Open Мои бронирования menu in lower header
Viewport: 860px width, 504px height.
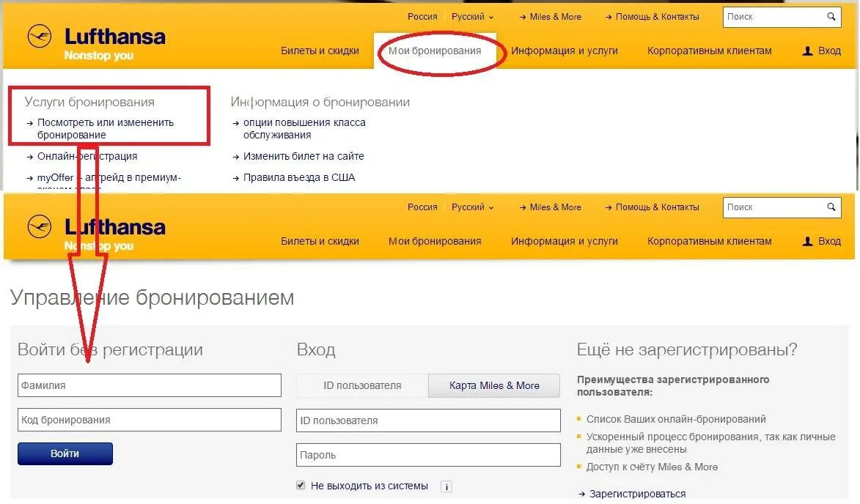coord(434,241)
